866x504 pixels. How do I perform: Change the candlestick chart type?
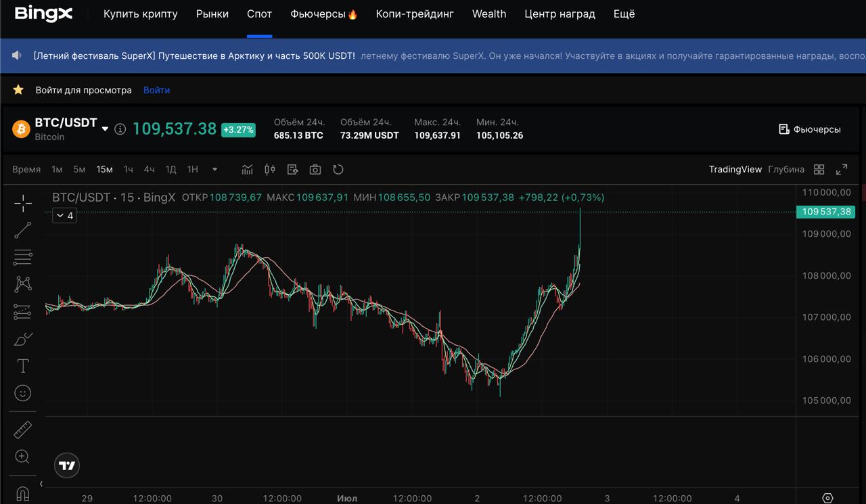270,169
